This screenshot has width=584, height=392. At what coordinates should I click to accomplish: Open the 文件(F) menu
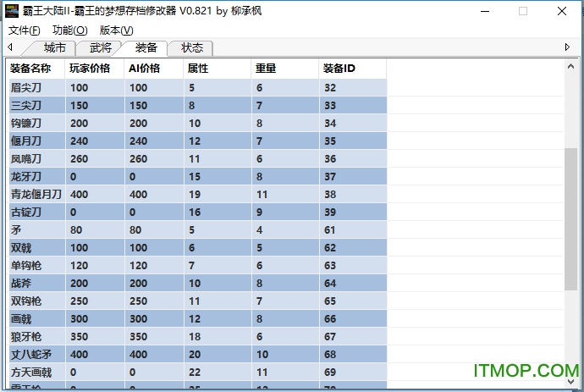point(25,30)
